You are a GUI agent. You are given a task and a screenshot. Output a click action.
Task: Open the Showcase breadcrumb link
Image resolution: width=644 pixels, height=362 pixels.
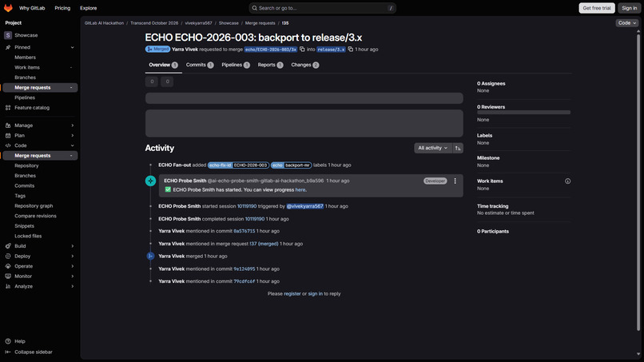click(x=229, y=23)
